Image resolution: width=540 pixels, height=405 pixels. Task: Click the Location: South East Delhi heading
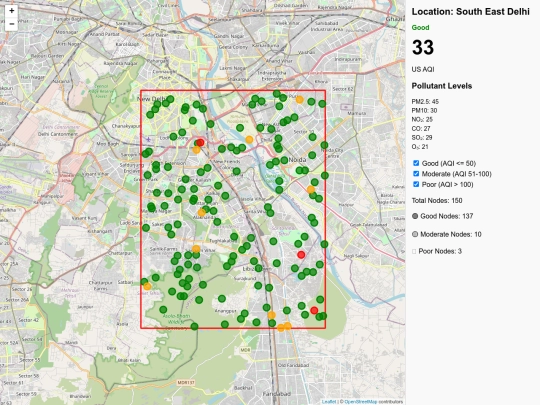[x=470, y=12]
